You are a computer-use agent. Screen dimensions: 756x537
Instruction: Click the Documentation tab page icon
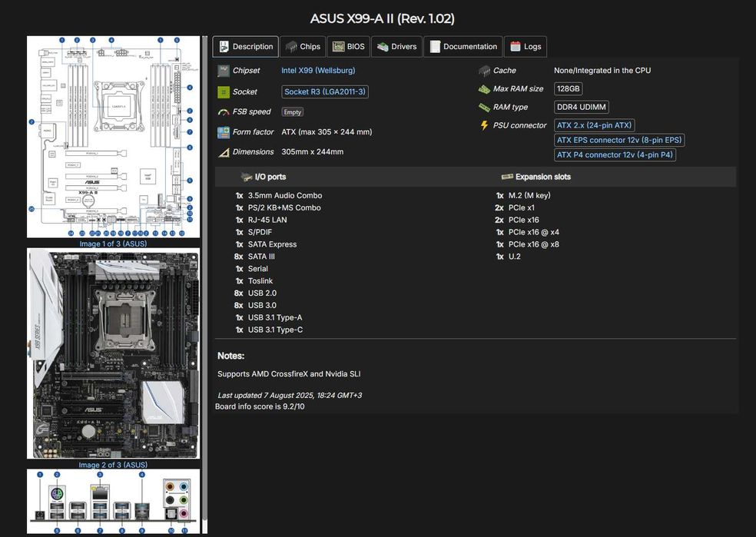[x=435, y=47]
